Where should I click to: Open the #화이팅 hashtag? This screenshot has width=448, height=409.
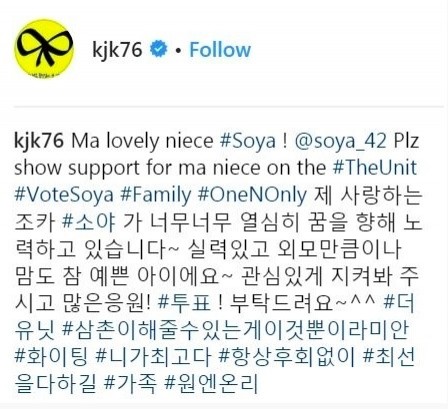[x=51, y=357]
